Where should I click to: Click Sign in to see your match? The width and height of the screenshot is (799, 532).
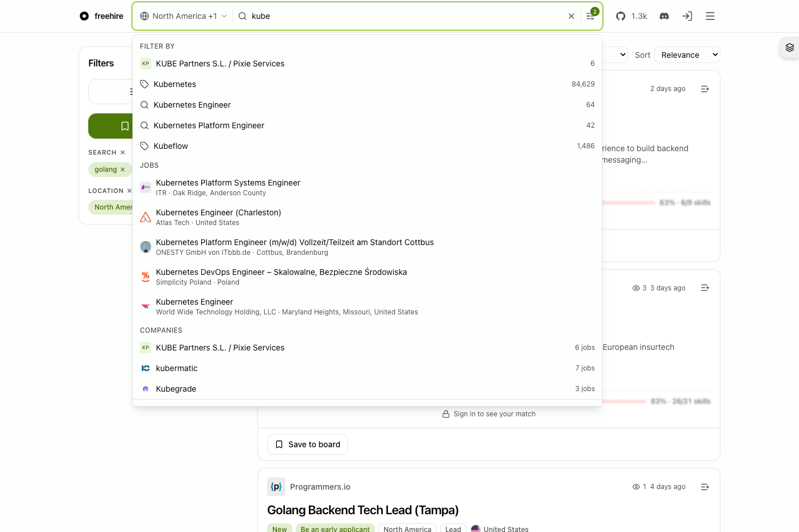coord(489,414)
